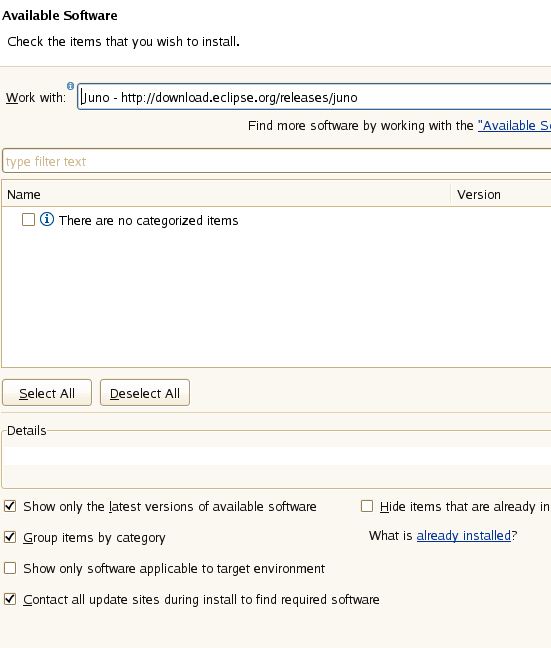Disable Show only the latest versions checkbox

[10, 506]
